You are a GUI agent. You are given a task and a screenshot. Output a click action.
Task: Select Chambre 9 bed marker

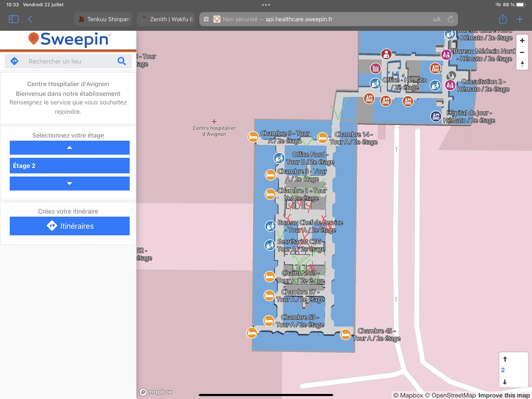pos(253,137)
